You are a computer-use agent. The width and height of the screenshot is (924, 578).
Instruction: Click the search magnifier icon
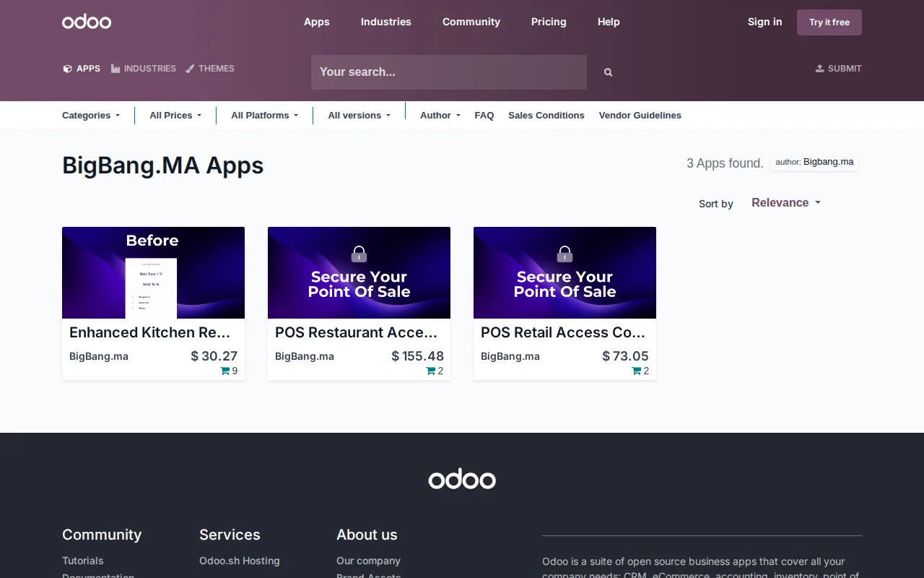(x=608, y=72)
